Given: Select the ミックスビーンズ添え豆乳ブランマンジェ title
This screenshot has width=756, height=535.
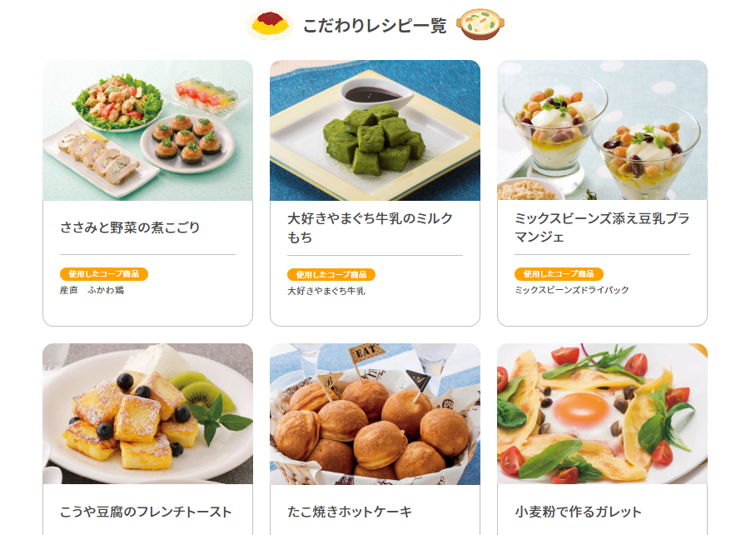Looking at the screenshot, I should pyautogui.click(x=602, y=227).
